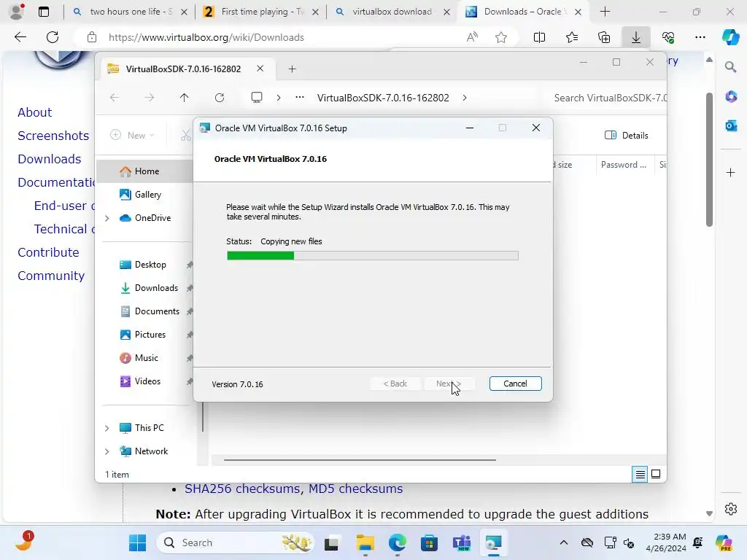747x560 pixels.
Task: Open Outlook icon in Edge sidebar
Action: tap(730, 125)
